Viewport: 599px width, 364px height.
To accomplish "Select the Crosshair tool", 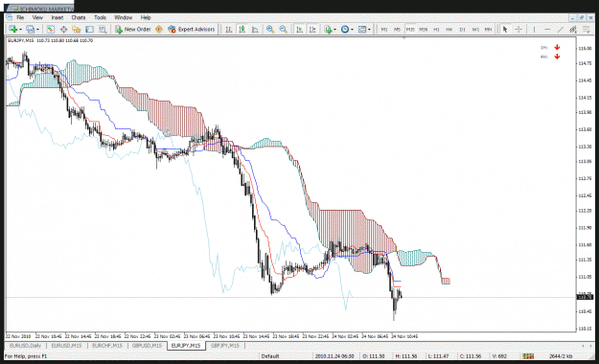I will [x=518, y=29].
